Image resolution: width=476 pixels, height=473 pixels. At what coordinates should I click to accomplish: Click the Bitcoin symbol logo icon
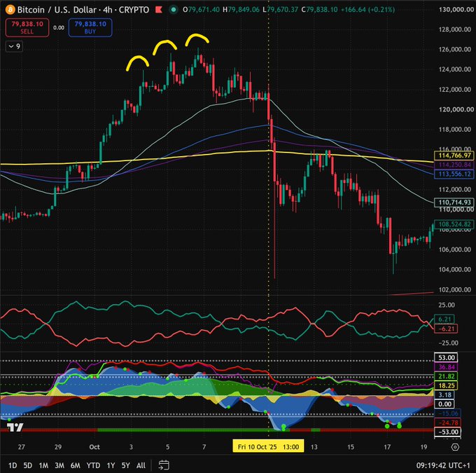pos(10,10)
